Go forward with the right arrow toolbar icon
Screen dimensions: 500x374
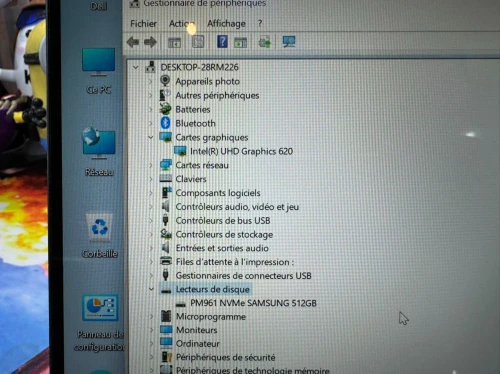pyautogui.click(x=150, y=42)
